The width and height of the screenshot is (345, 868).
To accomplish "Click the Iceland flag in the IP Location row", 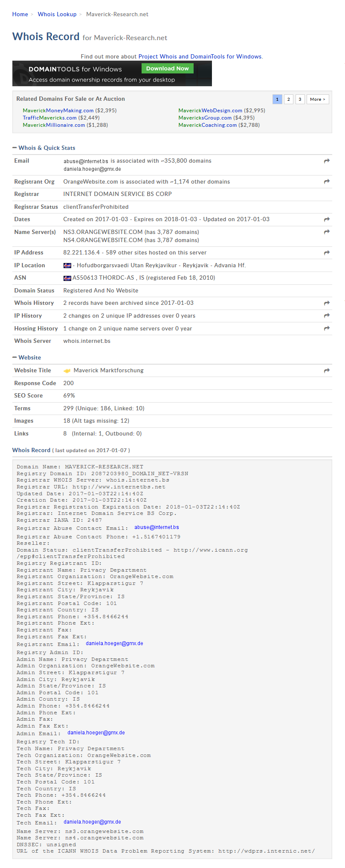I will pyautogui.click(x=67, y=266).
